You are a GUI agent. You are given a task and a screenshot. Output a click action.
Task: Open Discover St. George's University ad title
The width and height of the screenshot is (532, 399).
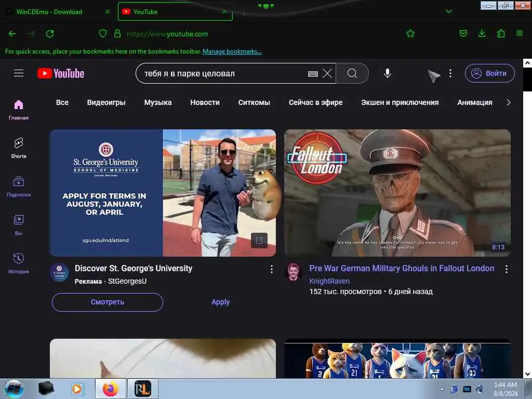coord(134,269)
